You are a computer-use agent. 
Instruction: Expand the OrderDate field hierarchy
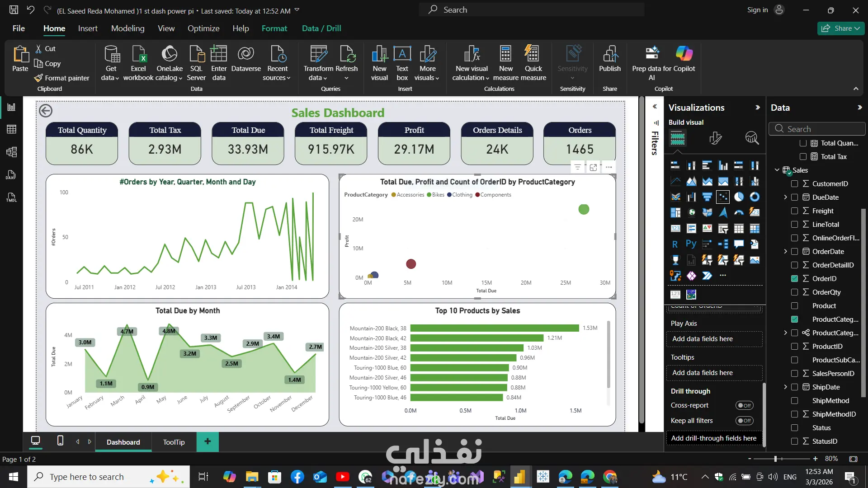[x=785, y=252]
